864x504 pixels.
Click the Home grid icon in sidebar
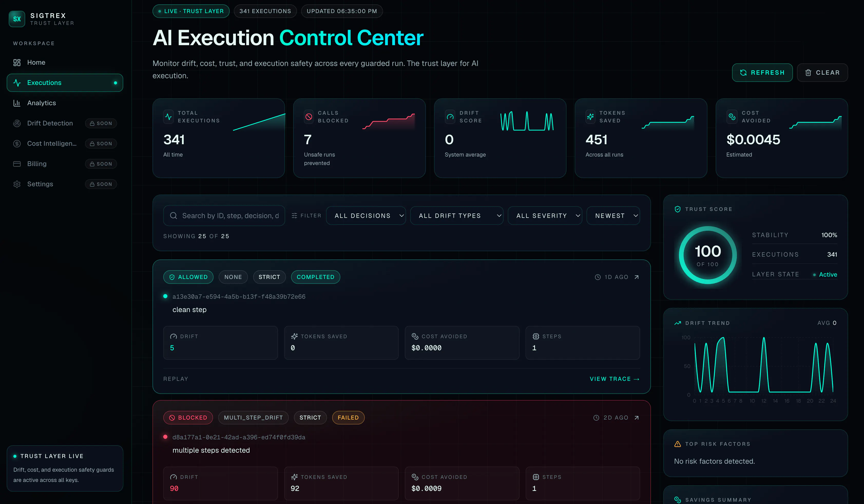pos(17,62)
